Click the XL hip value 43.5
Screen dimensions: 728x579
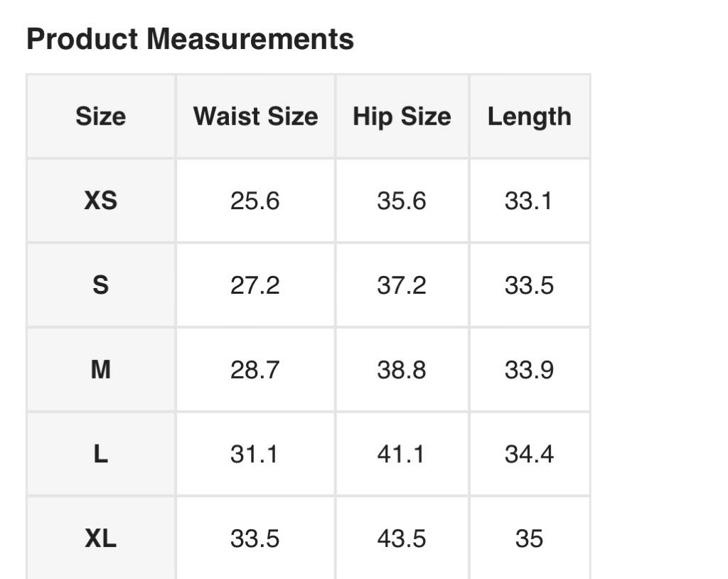click(x=401, y=538)
